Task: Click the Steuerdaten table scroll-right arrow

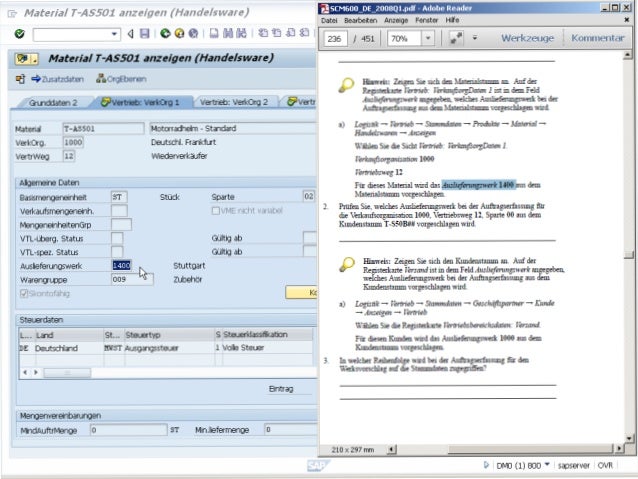Action: 36,372
